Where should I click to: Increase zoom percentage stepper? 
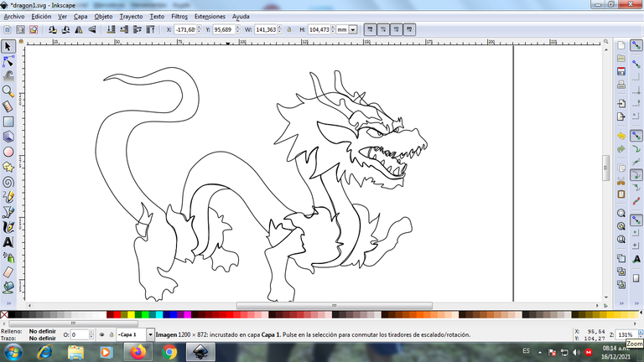(641, 333)
